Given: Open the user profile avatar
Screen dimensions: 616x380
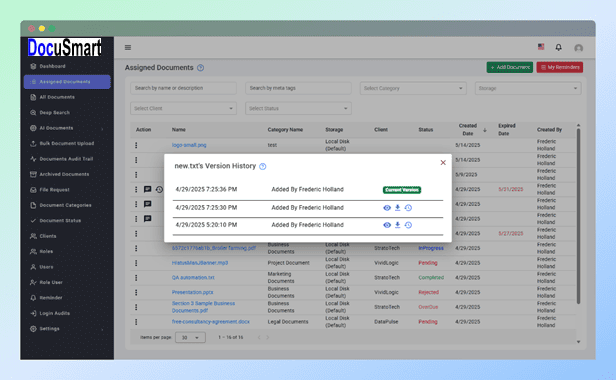Looking at the screenshot, I should coord(578,48).
